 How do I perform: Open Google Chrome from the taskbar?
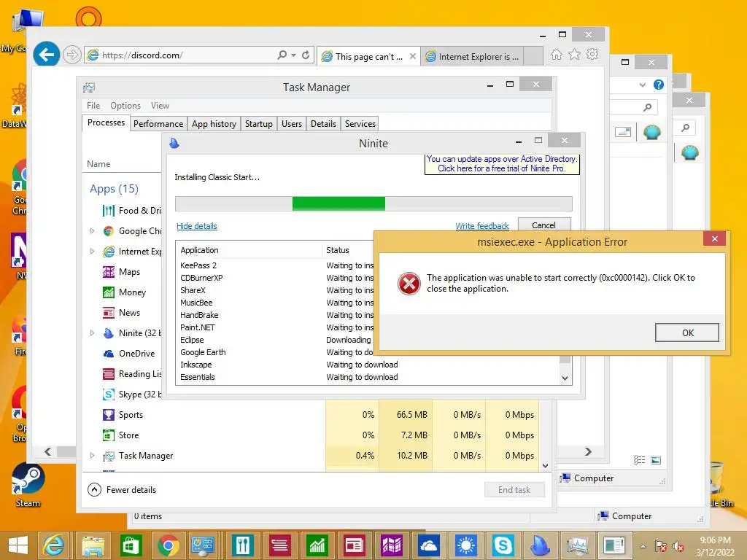[167, 545]
